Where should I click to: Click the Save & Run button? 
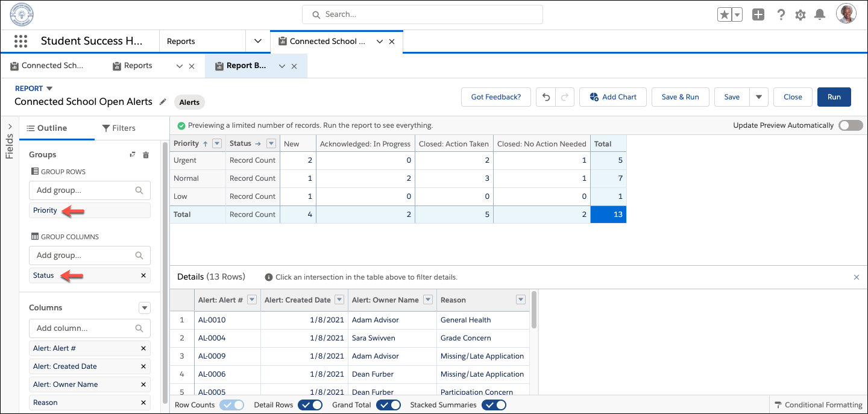680,97
